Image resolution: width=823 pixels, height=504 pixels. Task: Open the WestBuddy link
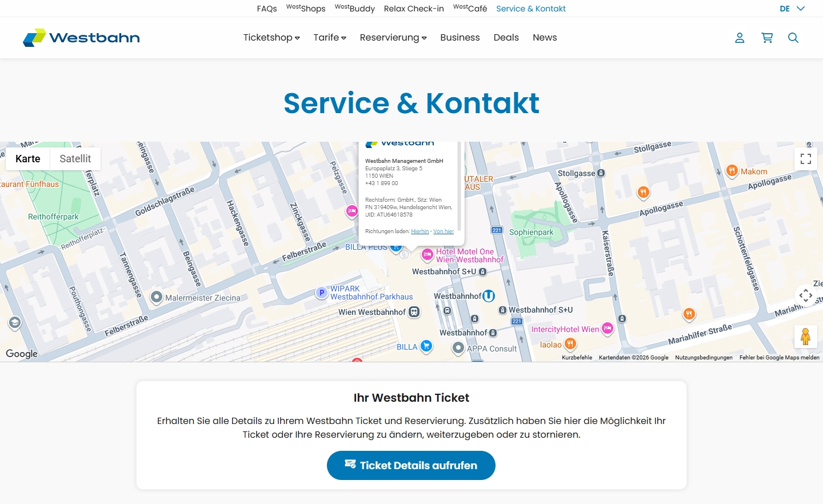point(355,9)
